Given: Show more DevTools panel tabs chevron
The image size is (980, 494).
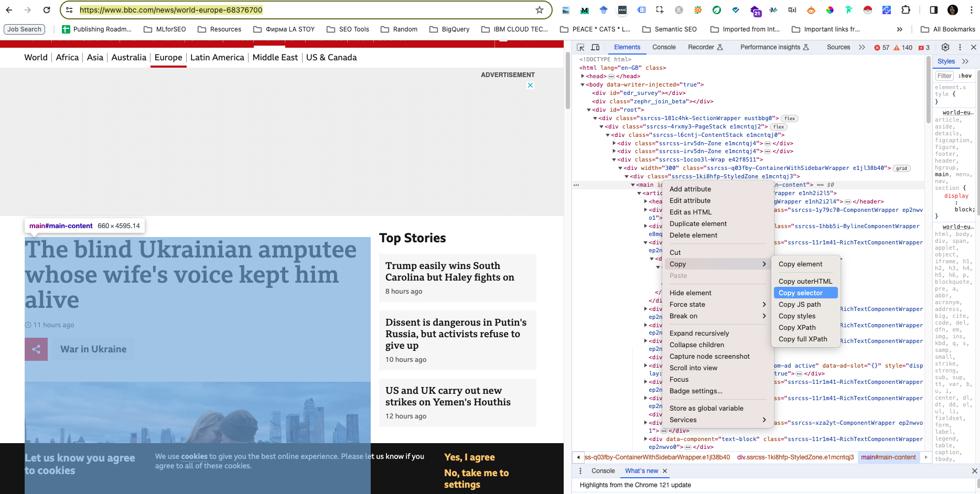Looking at the screenshot, I should click(861, 47).
